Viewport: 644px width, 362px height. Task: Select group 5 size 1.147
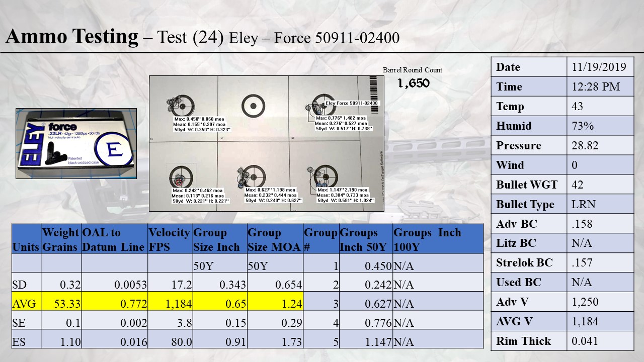coord(377,342)
